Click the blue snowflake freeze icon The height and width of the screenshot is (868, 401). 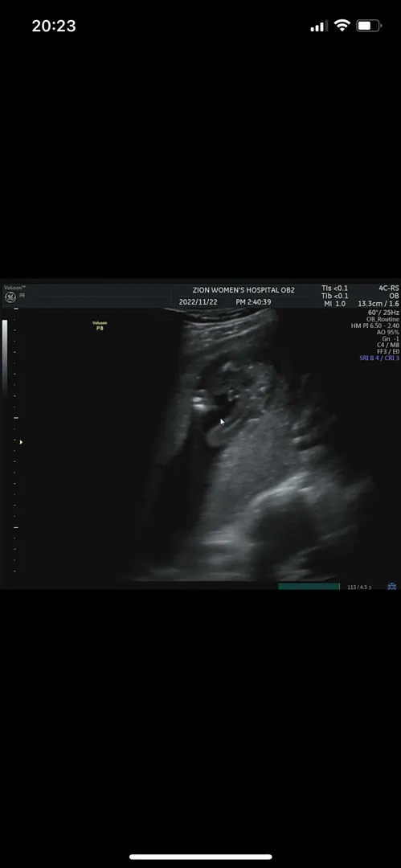[x=391, y=586]
